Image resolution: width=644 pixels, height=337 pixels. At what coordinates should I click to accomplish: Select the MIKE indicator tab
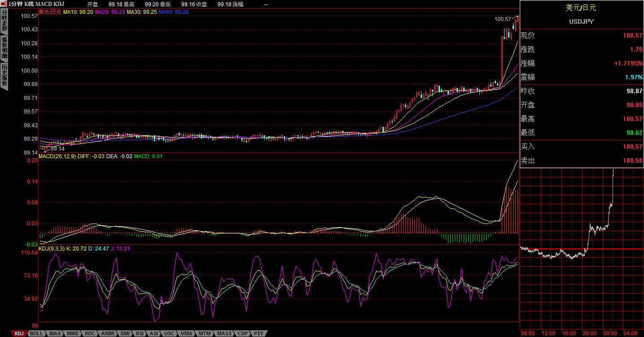(73, 334)
